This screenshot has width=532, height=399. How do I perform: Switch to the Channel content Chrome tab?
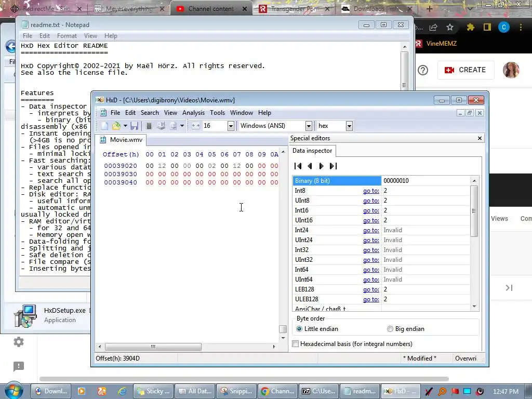pos(211,9)
